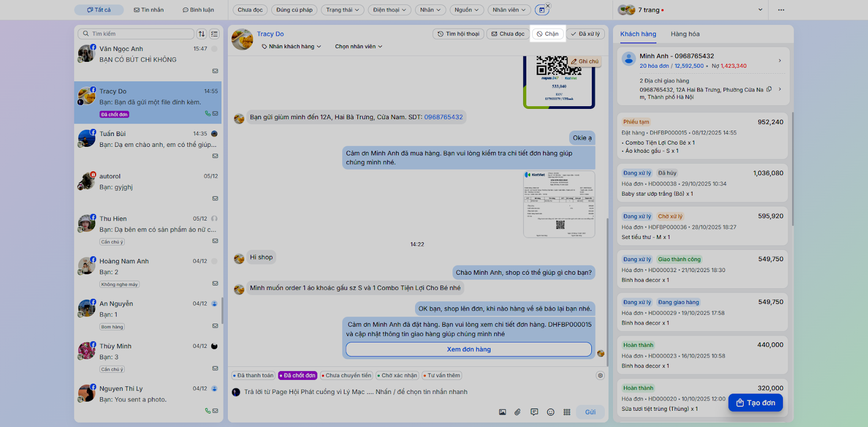Click the Chặn block button
868x427 pixels.
(x=547, y=34)
